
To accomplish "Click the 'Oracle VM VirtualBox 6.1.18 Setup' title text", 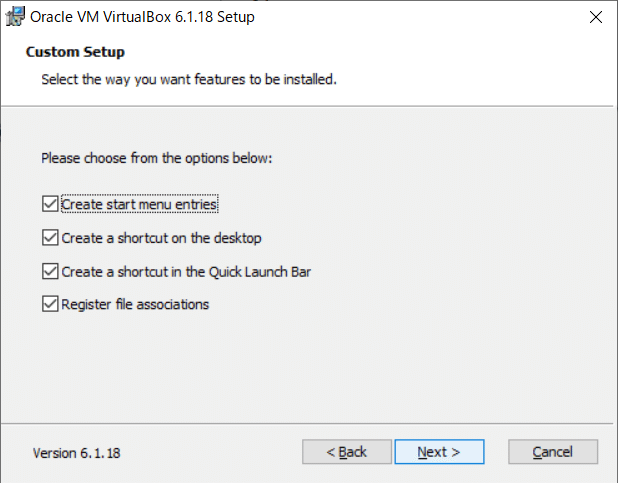I will [144, 17].
